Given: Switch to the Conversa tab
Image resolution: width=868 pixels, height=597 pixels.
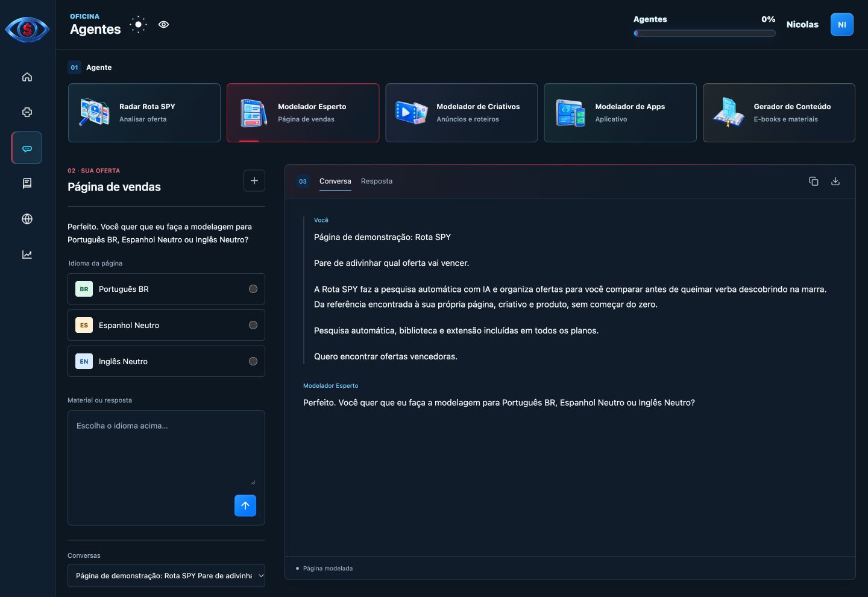Looking at the screenshot, I should click(x=335, y=181).
